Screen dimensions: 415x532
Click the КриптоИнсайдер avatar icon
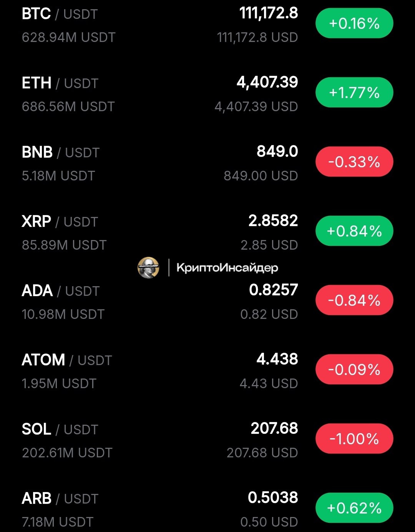(x=148, y=267)
